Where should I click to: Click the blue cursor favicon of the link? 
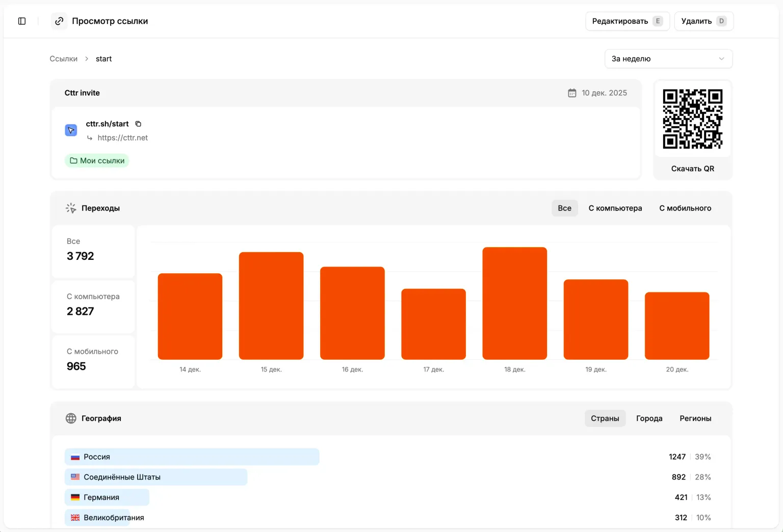tap(71, 130)
